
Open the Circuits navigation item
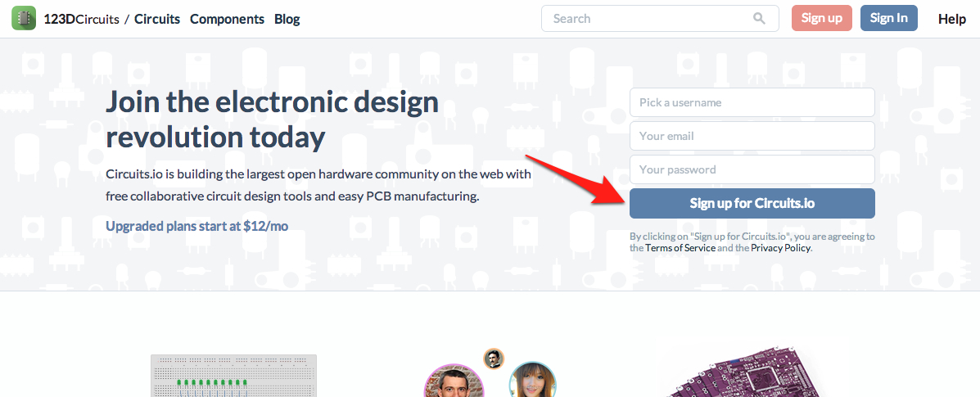[157, 19]
